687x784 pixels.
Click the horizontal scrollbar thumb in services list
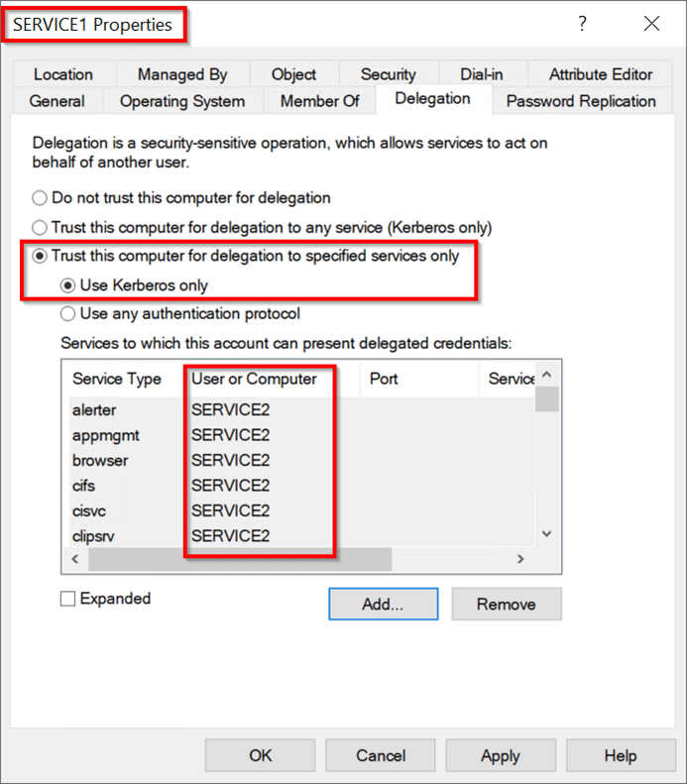[240, 559]
